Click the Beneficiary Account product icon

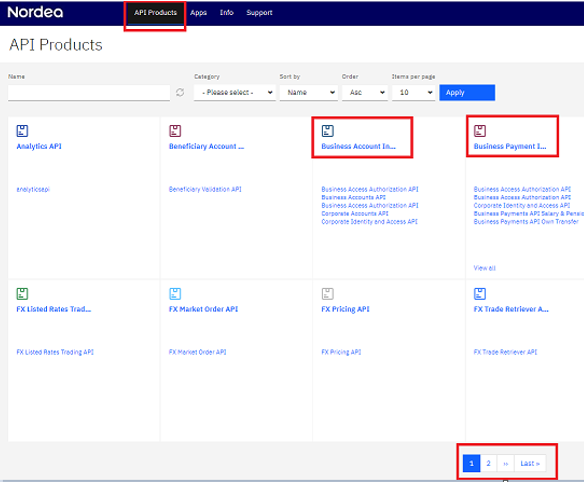point(175,131)
